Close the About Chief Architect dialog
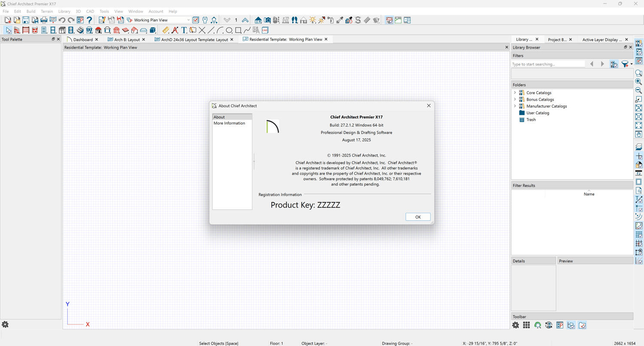This screenshot has height=346, width=644. (428, 106)
